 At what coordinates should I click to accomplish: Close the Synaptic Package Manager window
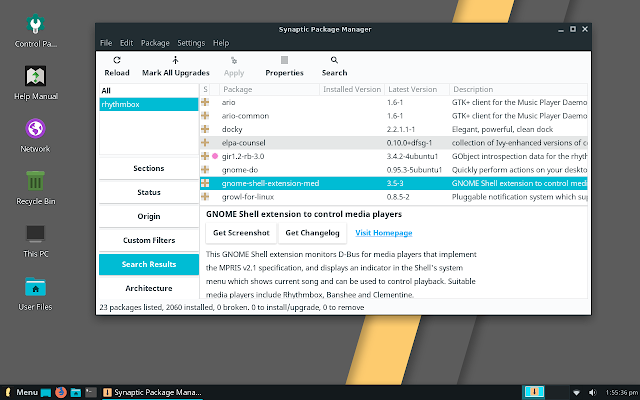pos(585,29)
